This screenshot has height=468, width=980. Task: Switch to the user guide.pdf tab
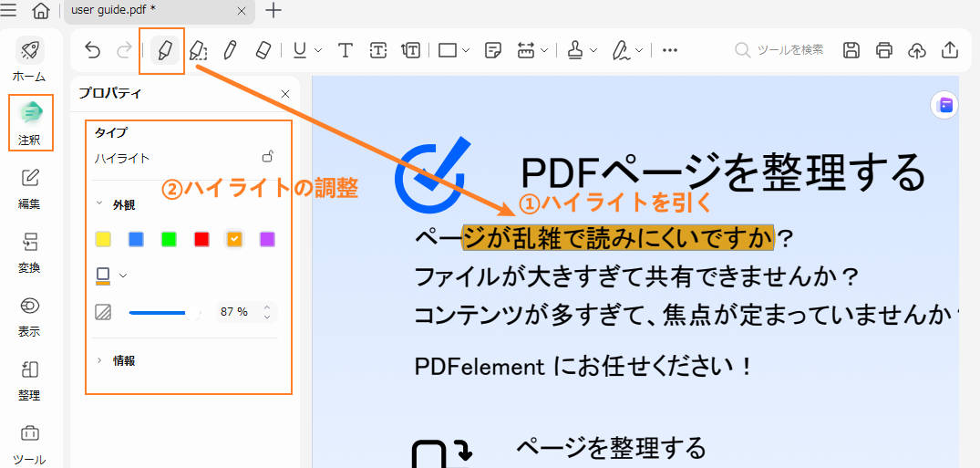[160, 11]
